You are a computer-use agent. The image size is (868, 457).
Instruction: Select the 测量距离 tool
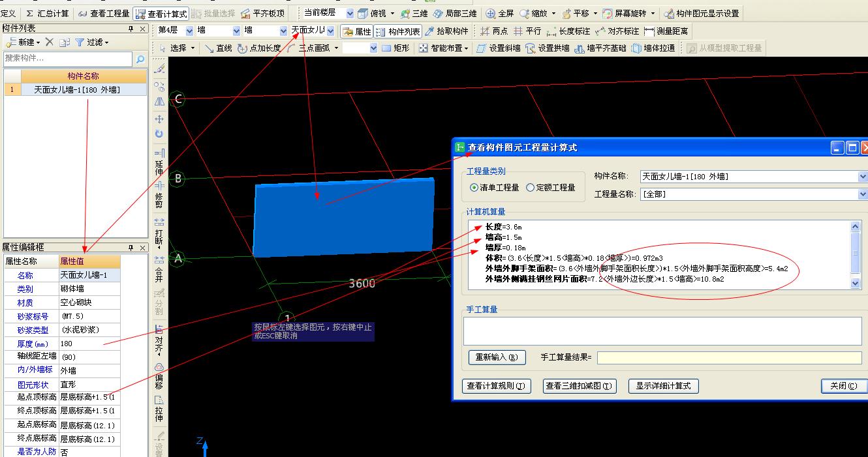pos(666,31)
